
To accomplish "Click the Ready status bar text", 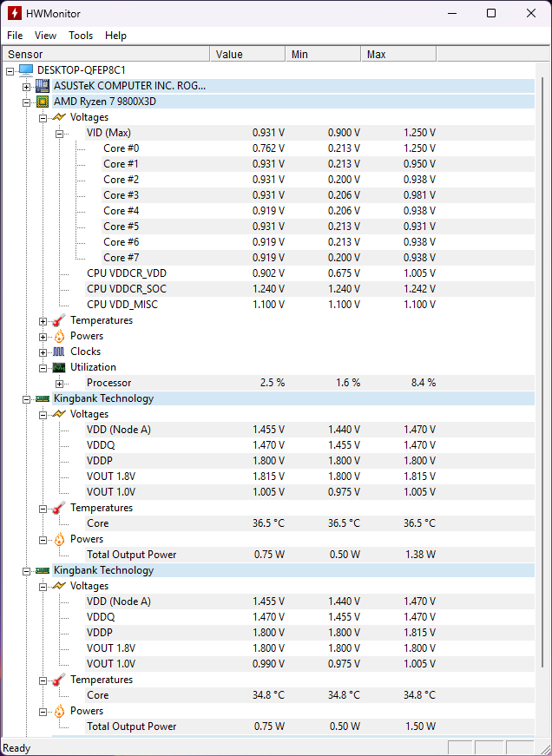I will point(16,748).
